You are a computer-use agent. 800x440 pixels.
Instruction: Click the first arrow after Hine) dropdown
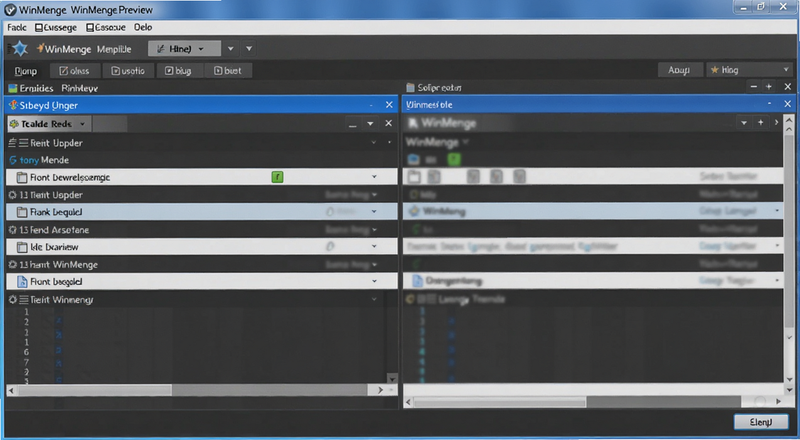click(231, 48)
